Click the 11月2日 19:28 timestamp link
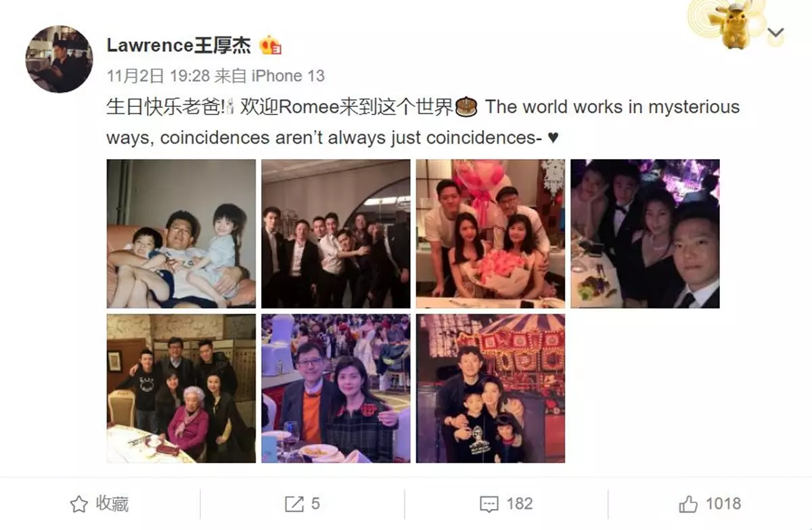 point(158,76)
